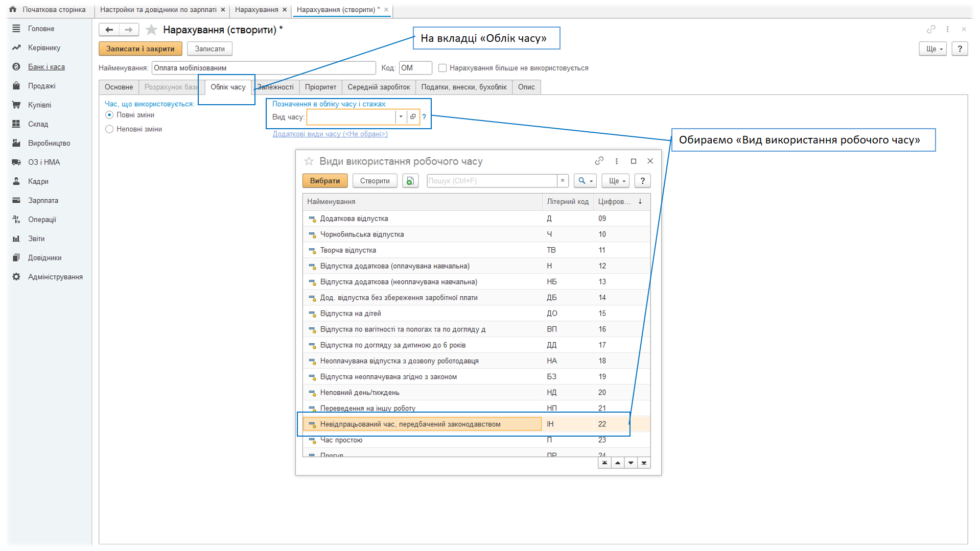Image resolution: width=980 pixels, height=551 pixels.
Task: Select row Відпустка на дітей
Action: (x=476, y=314)
